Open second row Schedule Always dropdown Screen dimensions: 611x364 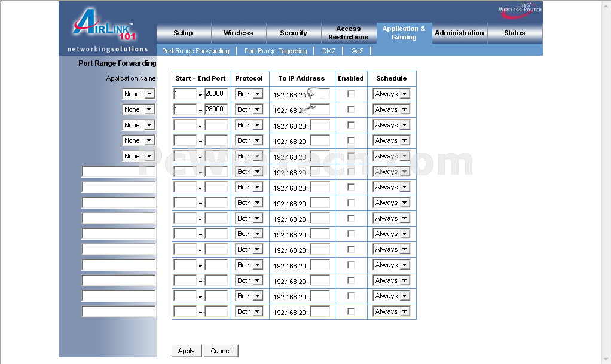392,109
